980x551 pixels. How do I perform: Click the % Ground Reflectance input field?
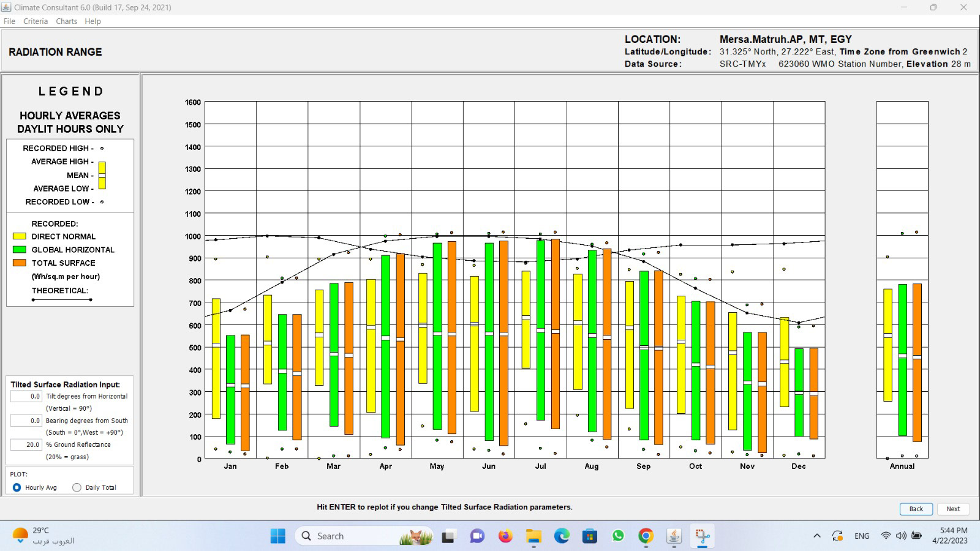pyautogui.click(x=26, y=445)
